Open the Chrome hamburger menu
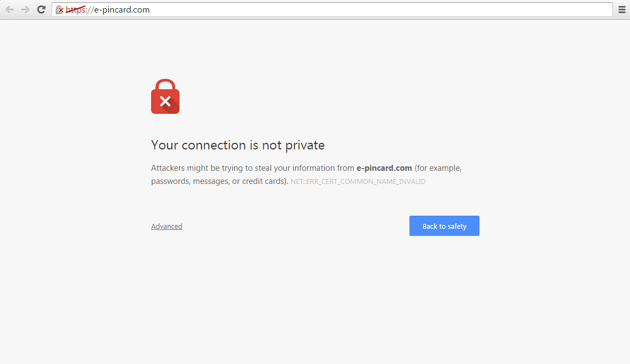630x364 pixels. coord(622,10)
